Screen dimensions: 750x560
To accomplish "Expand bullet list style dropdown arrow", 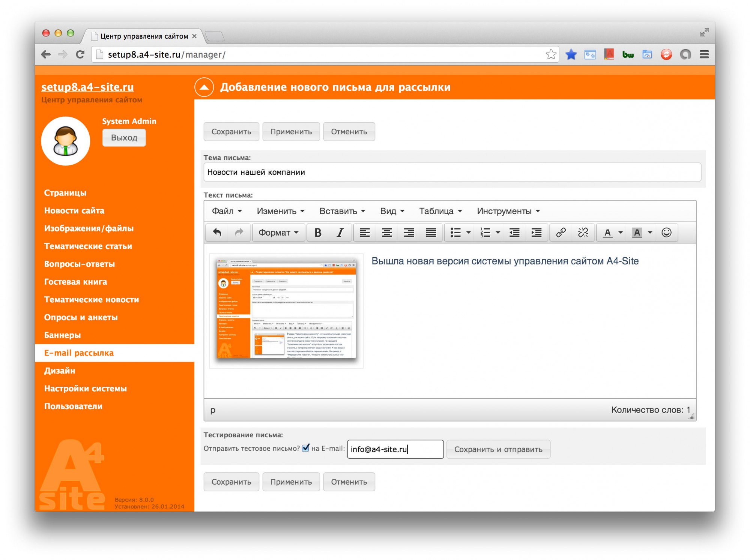I will click(x=469, y=233).
